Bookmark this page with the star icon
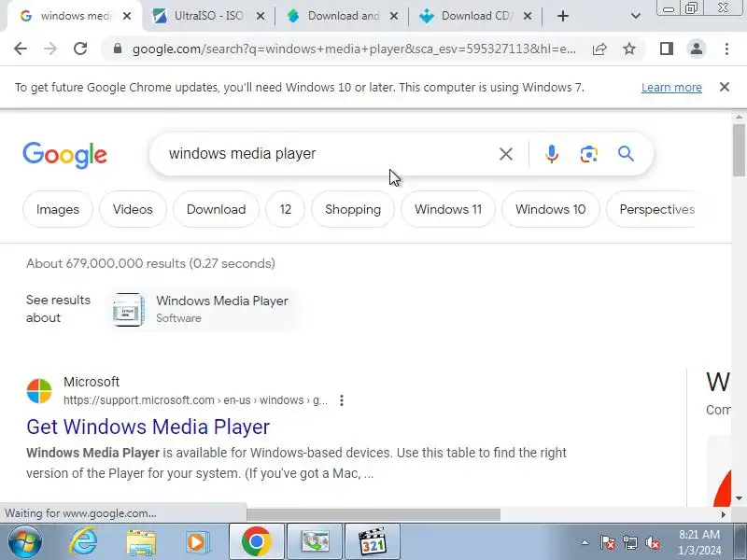The height and width of the screenshot is (560, 747). click(629, 49)
